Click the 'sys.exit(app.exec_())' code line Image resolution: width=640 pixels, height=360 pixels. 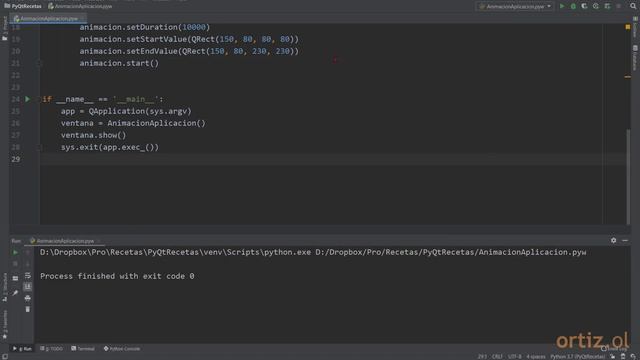click(x=110, y=147)
